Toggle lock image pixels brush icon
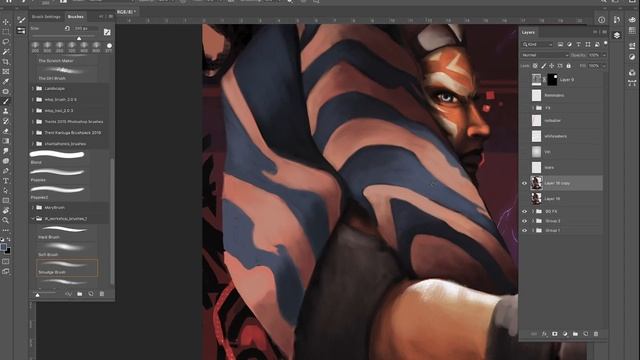 544,66
